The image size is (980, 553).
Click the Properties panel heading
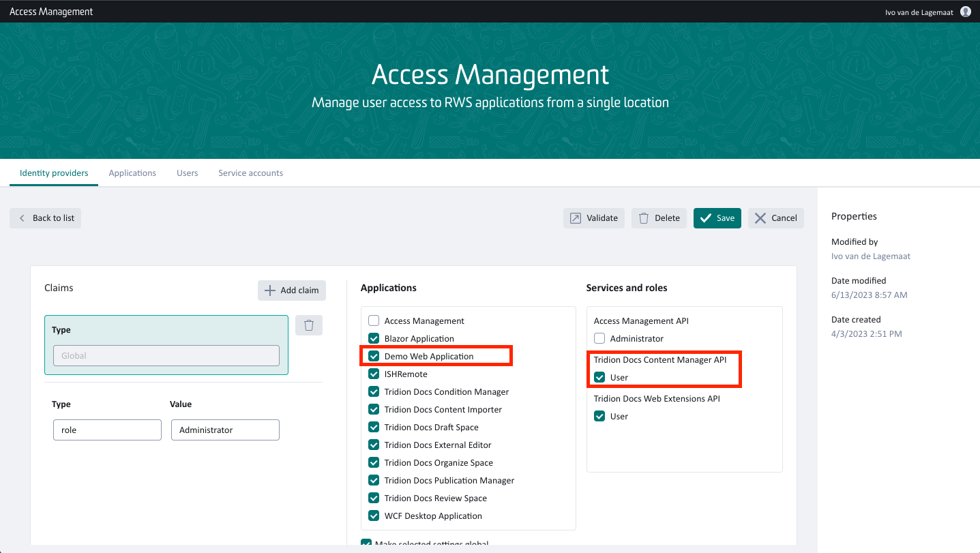coord(854,216)
